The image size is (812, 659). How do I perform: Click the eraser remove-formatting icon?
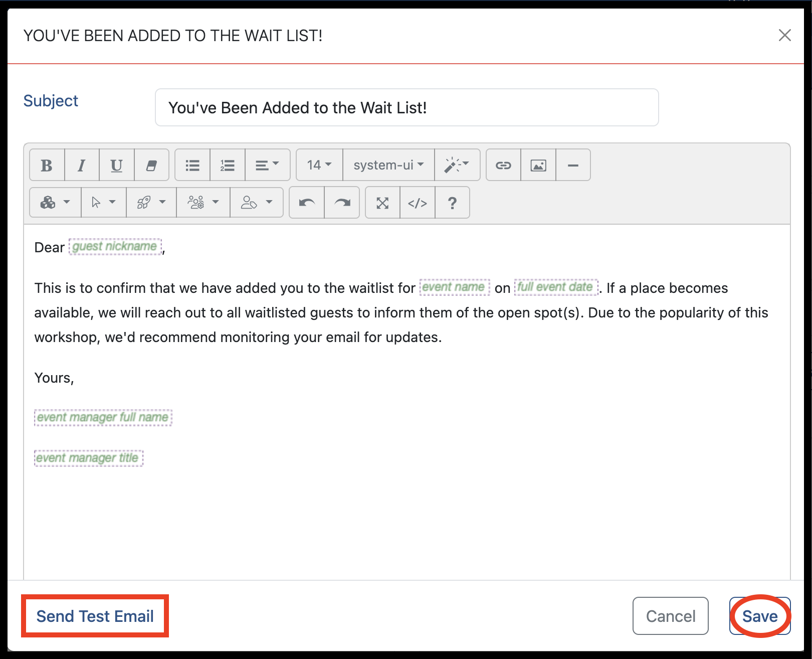tap(151, 165)
